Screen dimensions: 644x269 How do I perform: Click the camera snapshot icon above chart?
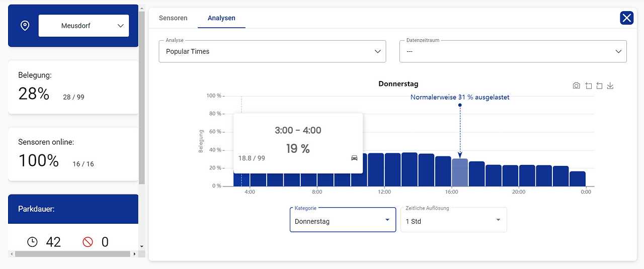tap(576, 86)
